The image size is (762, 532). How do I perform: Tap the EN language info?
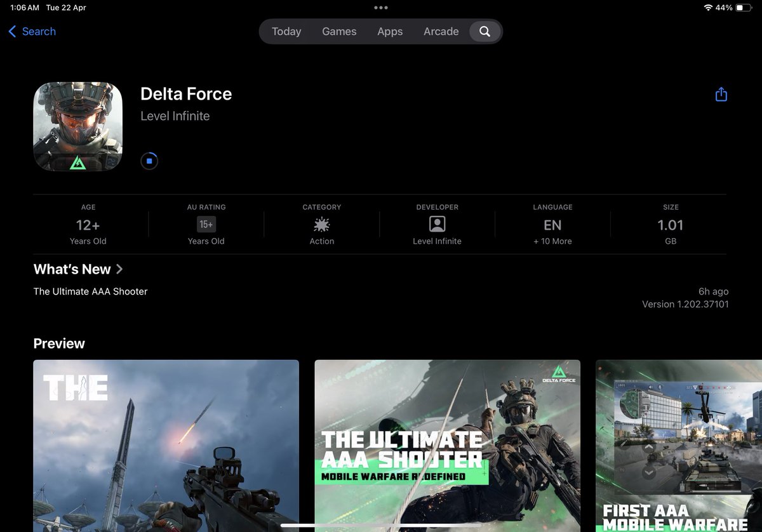coord(552,225)
